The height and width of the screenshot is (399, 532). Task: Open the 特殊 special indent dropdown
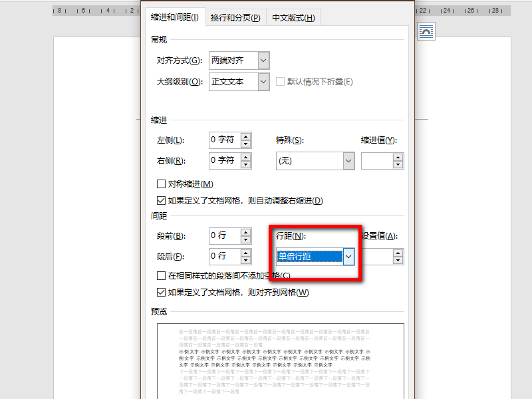click(349, 161)
